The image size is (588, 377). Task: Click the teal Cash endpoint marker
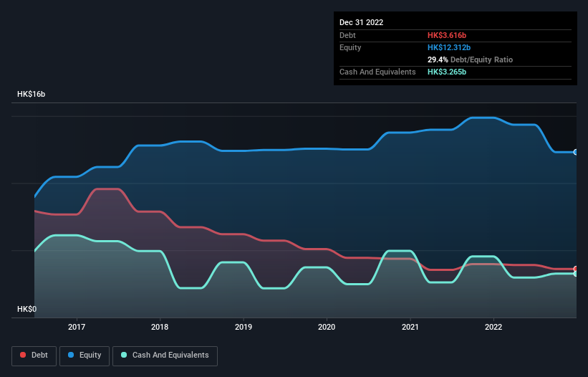576,274
